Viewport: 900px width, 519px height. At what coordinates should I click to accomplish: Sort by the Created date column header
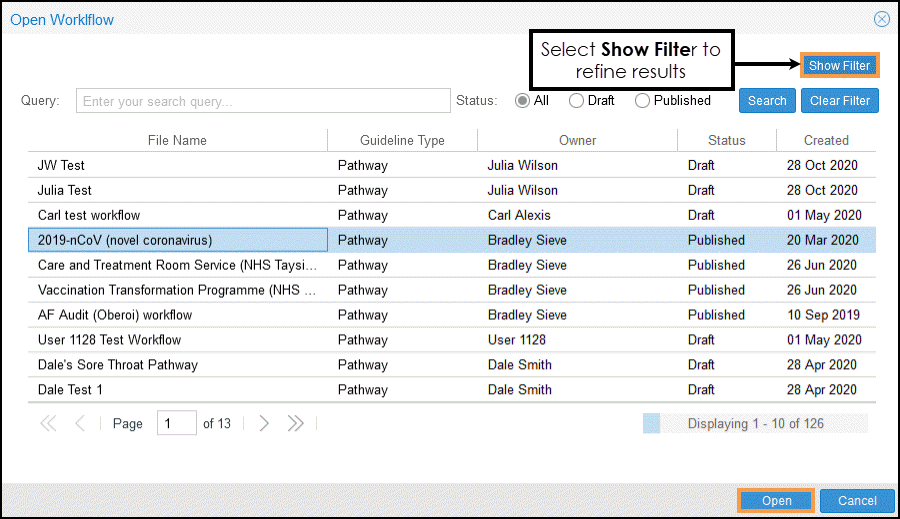click(x=826, y=140)
